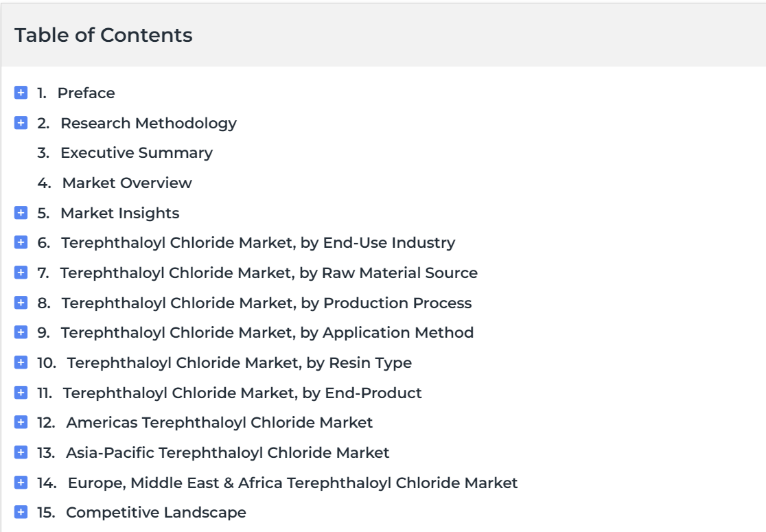Expand the Production Process plus icon
Image resolution: width=766 pixels, height=532 pixels.
pyautogui.click(x=21, y=303)
